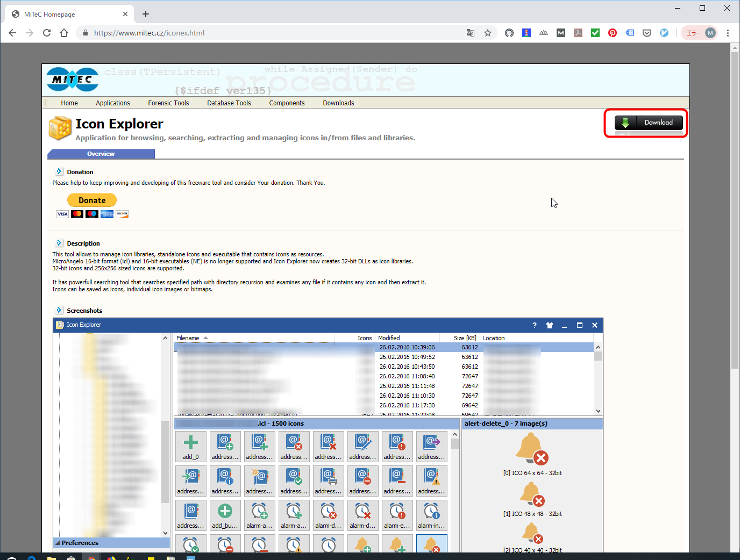Viewport: 740px width, 560px height.
Task: Collapse the Preferences panel triangle
Action: (x=58, y=543)
